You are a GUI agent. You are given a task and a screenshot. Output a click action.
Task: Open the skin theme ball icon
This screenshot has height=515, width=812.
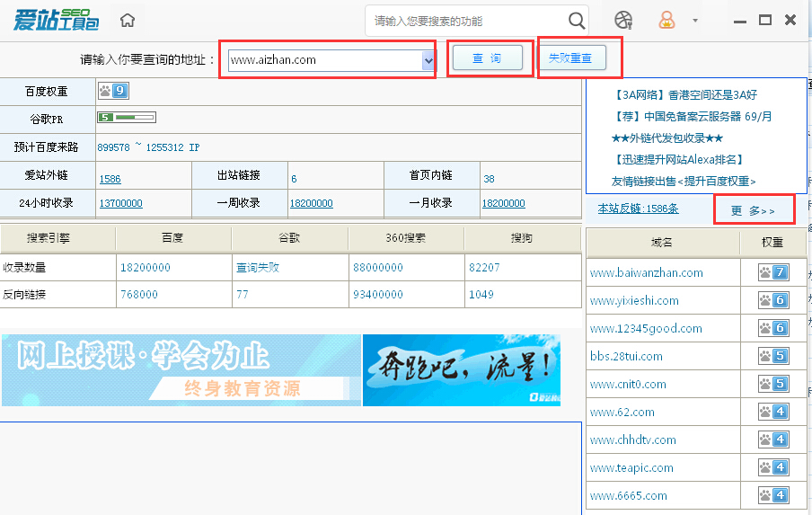623,20
